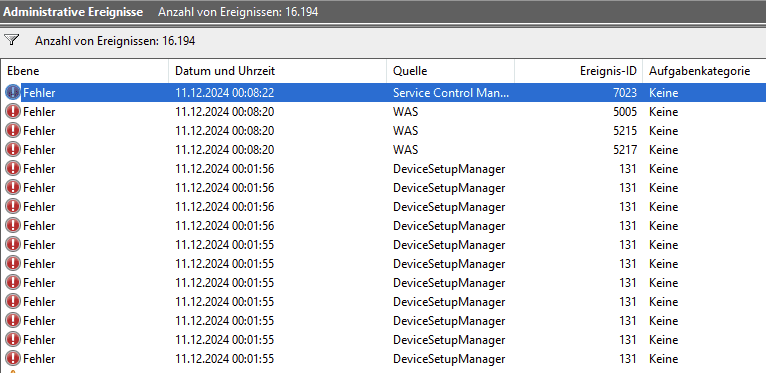Select first DeviceSetupManager event at 00:01:56

click(384, 169)
